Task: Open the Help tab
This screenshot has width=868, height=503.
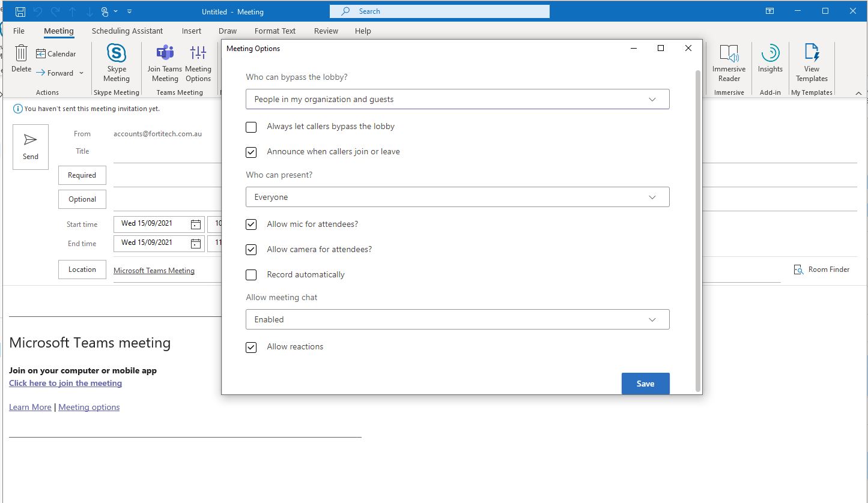Action: [363, 31]
